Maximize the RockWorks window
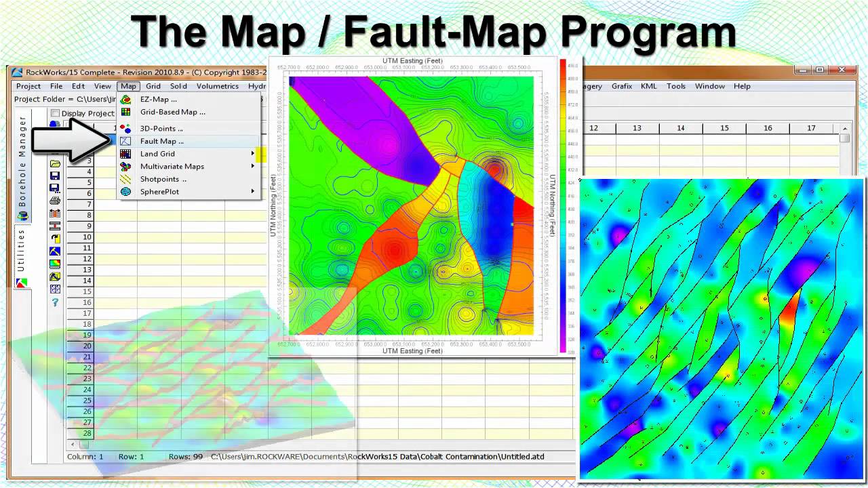 point(820,70)
